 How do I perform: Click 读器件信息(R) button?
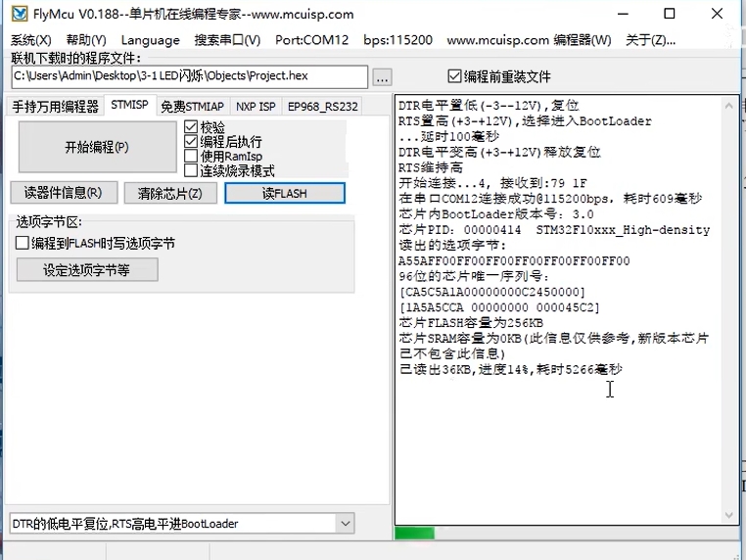pos(64,193)
